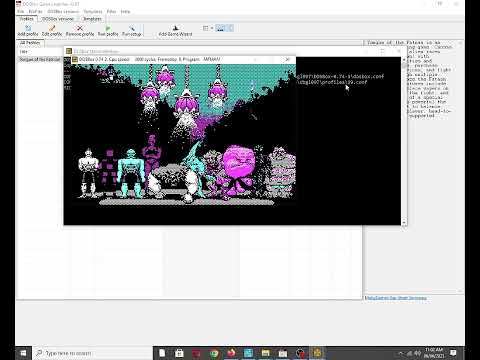This screenshot has height=360, width=480.
Task: Switch to the Profiles tab
Action: click(x=26, y=19)
